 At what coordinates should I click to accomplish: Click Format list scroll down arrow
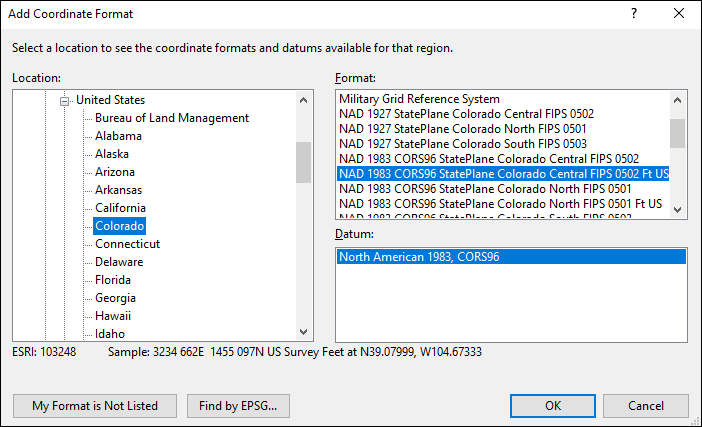(677, 209)
